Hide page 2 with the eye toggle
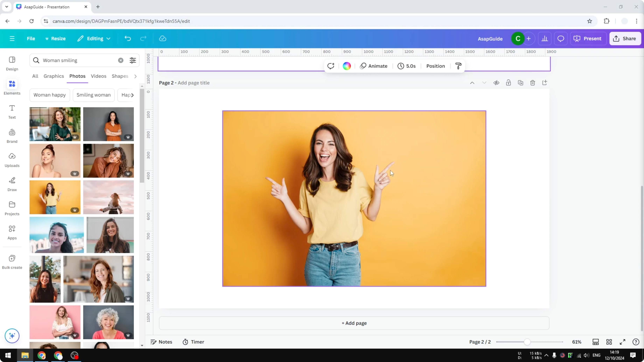The width and height of the screenshot is (644, 362). (496, 83)
